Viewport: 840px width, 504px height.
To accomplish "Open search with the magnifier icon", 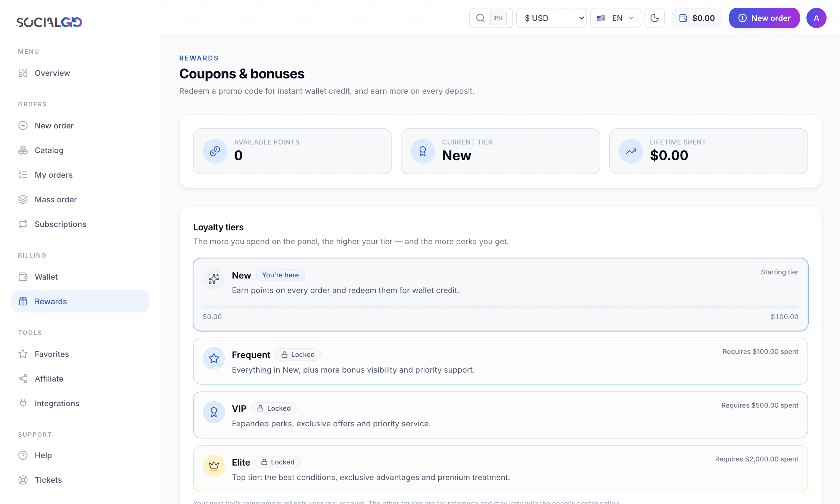I will coord(480,18).
